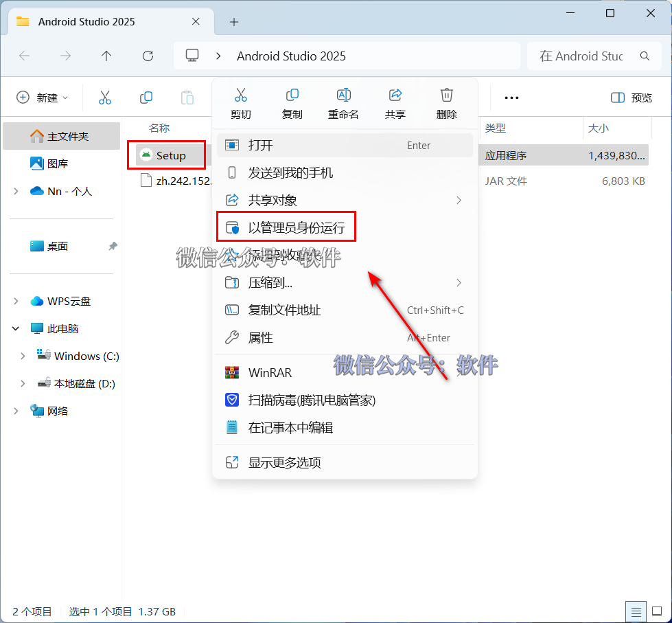Click the Delete trash icon in context menu
The image size is (672, 623).
tap(447, 95)
